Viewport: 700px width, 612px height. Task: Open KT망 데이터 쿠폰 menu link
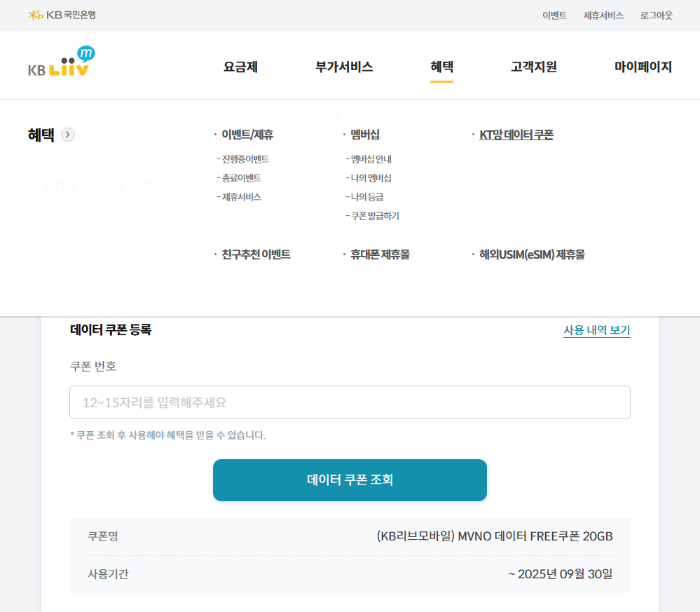(x=516, y=135)
